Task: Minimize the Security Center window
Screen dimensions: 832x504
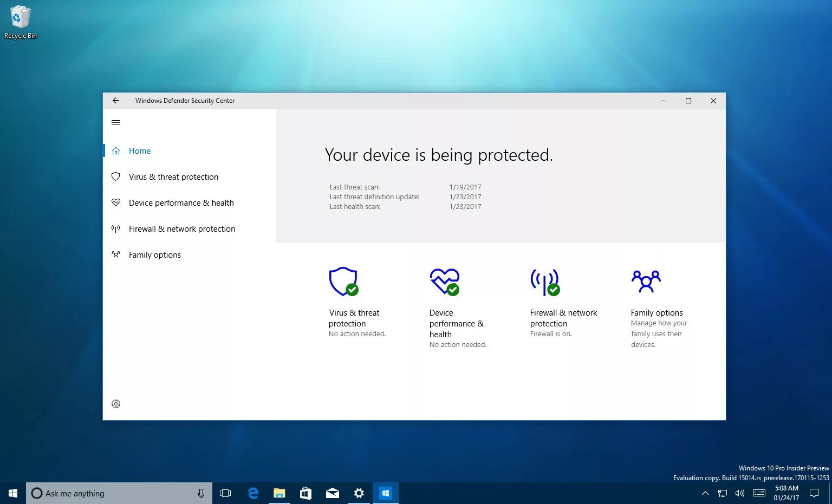Action: click(x=664, y=101)
